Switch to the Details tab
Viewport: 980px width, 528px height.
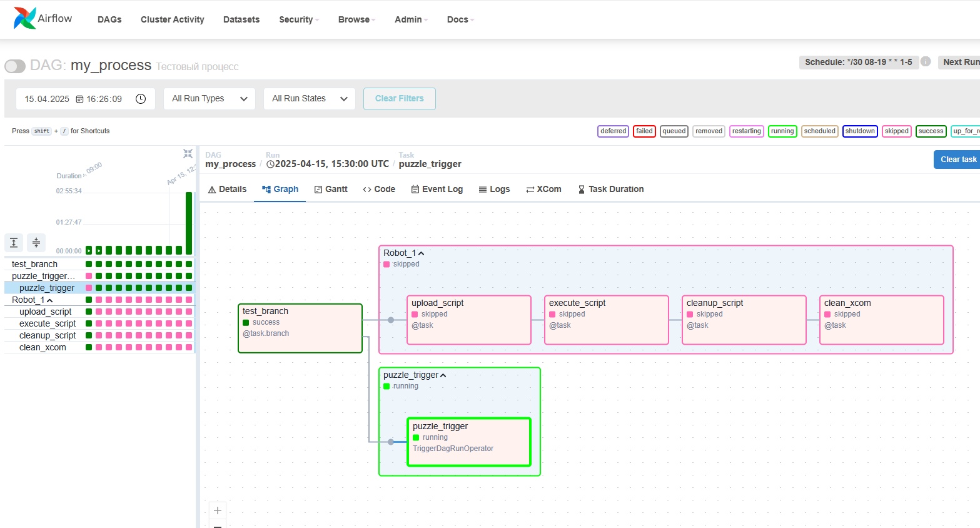click(x=227, y=189)
